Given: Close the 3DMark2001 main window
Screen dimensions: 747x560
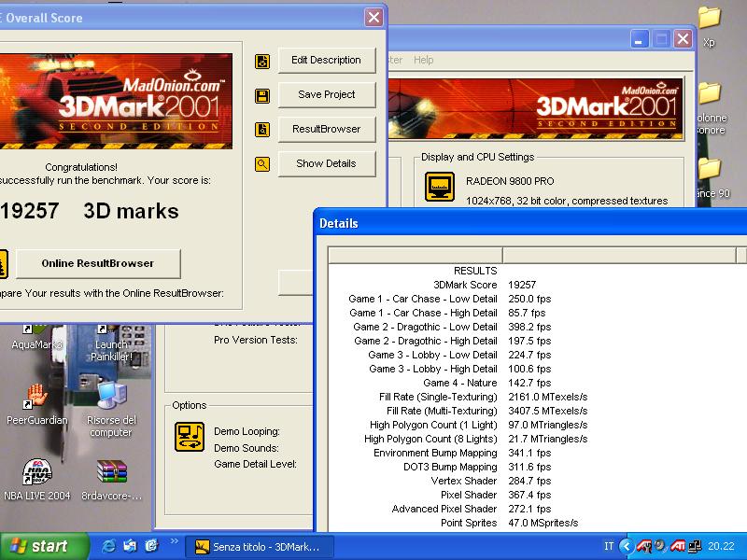Looking at the screenshot, I should point(683,38).
